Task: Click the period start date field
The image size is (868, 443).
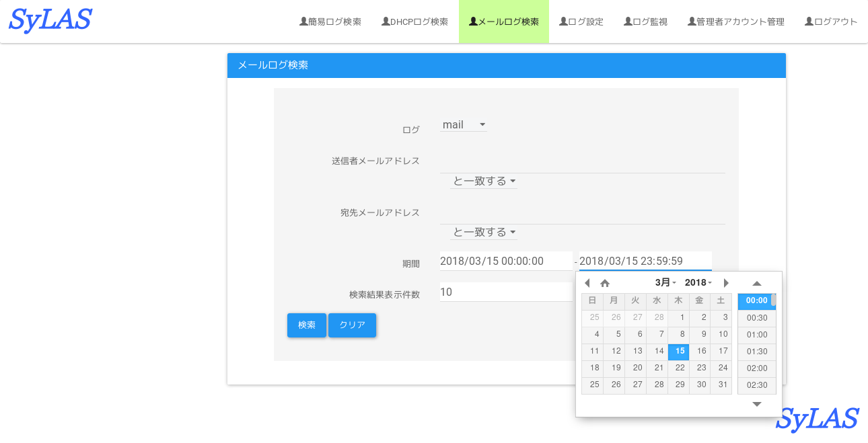Action: point(506,261)
